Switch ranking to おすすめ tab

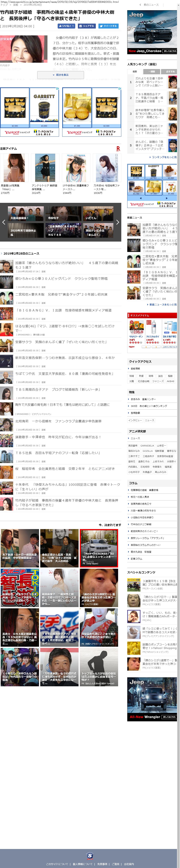pos(170,71)
